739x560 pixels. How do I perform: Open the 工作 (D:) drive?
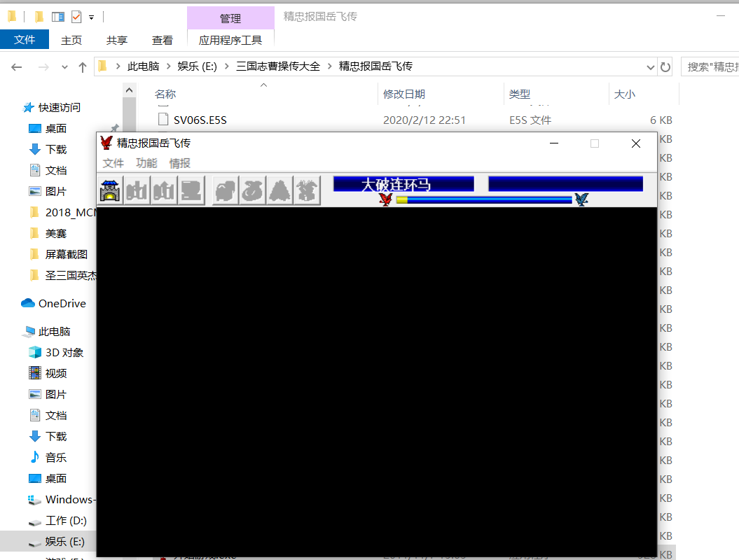(x=66, y=520)
